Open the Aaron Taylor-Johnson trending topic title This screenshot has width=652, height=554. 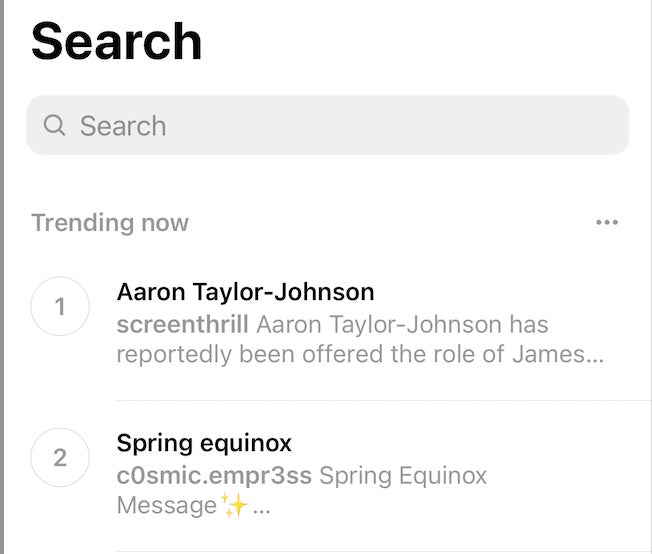click(245, 292)
